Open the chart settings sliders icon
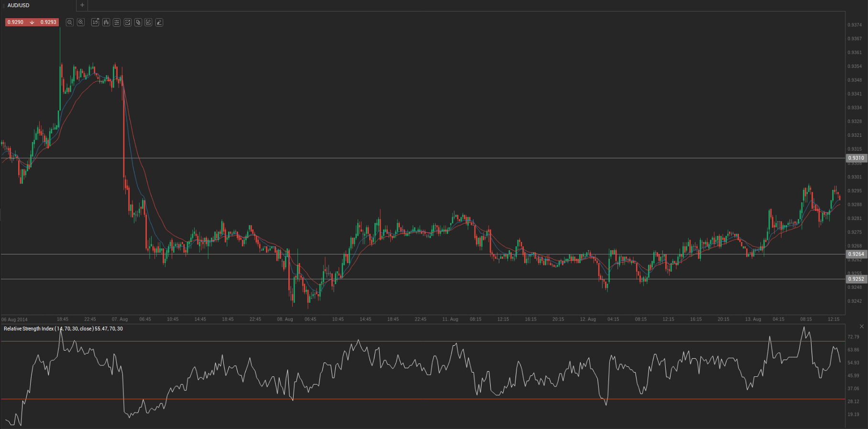The image size is (868, 429). coord(117,22)
